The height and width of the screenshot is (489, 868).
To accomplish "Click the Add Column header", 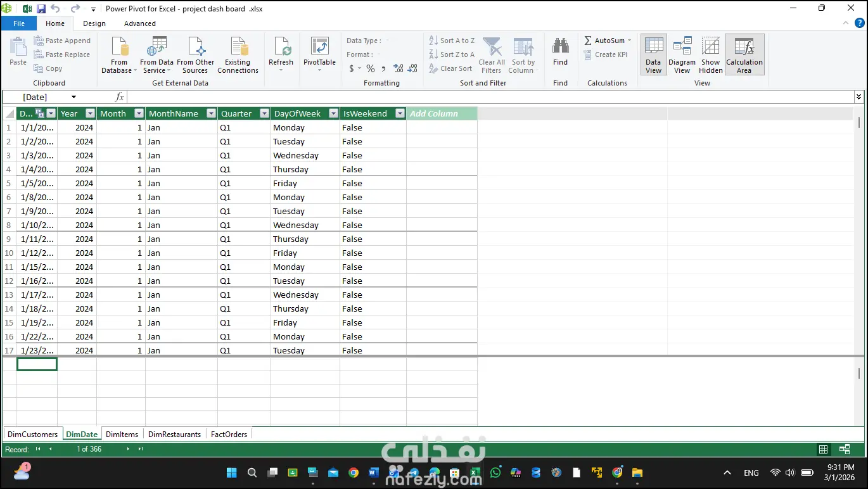I will (442, 113).
